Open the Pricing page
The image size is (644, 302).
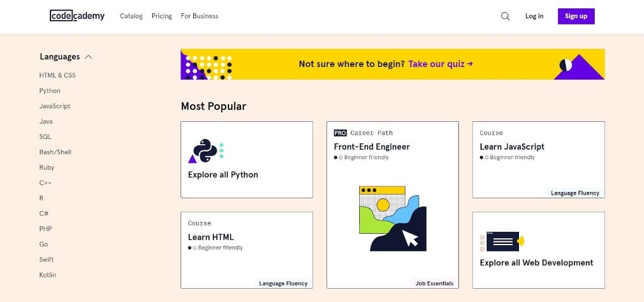(162, 16)
